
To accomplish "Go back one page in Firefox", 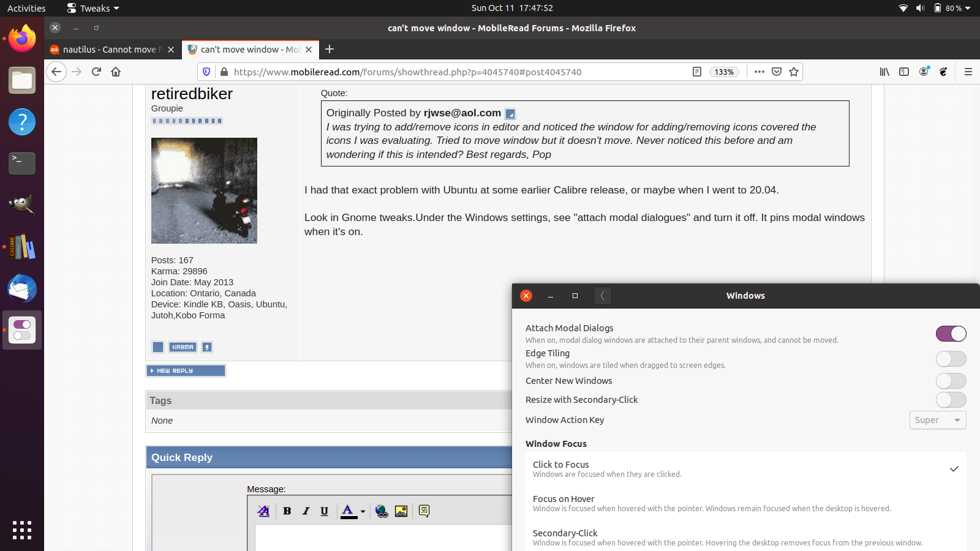I will coord(56,72).
